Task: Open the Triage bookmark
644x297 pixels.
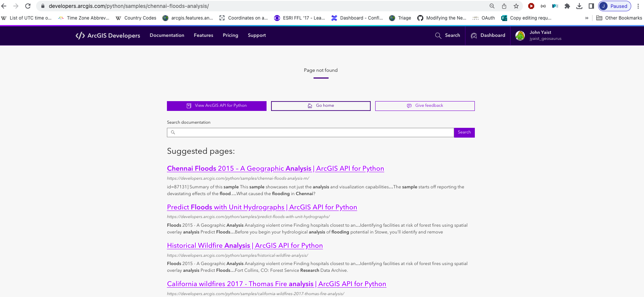Action: click(400, 18)
